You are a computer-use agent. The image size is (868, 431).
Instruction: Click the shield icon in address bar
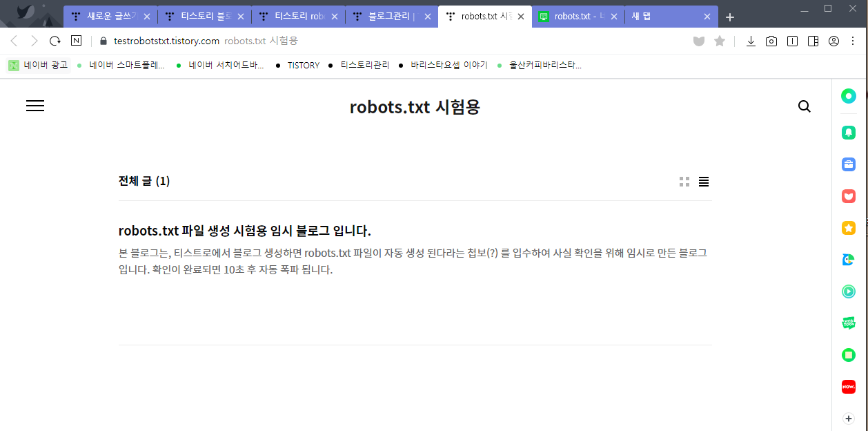coord(699,41)
